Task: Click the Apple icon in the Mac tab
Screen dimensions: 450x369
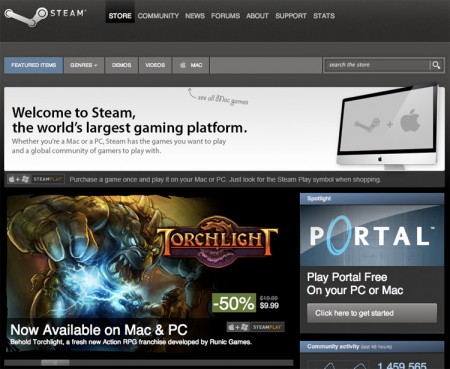Action: point(183,65)
